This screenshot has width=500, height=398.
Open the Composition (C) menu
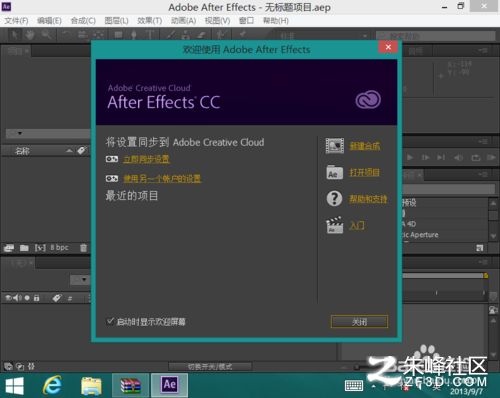coord(83,21)
